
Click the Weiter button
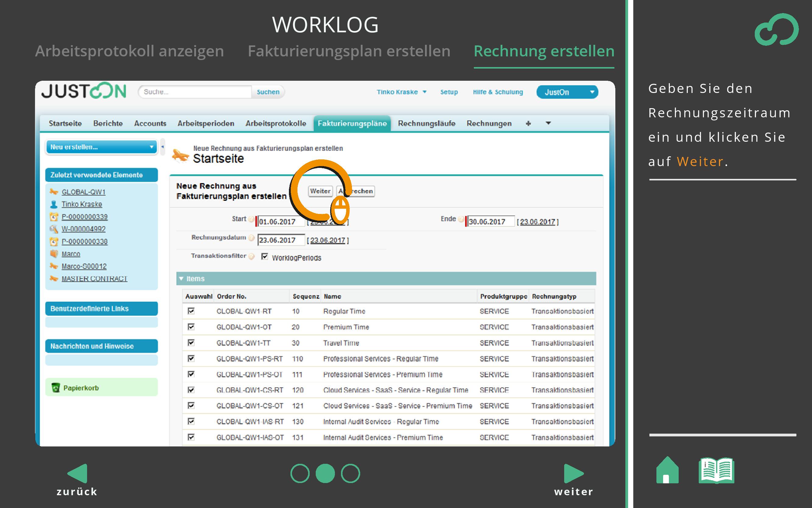[320, 191]
